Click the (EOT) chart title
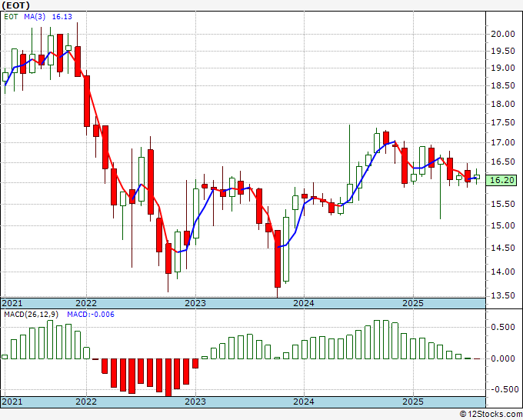Viewport: 523px width, 420px height. 16,5
